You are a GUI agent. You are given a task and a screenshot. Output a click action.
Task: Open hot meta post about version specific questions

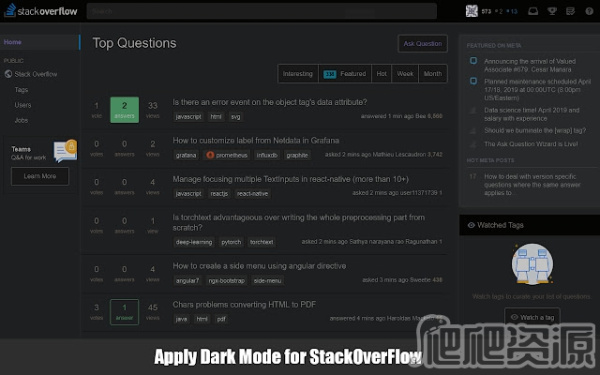[x=532, y=184]
